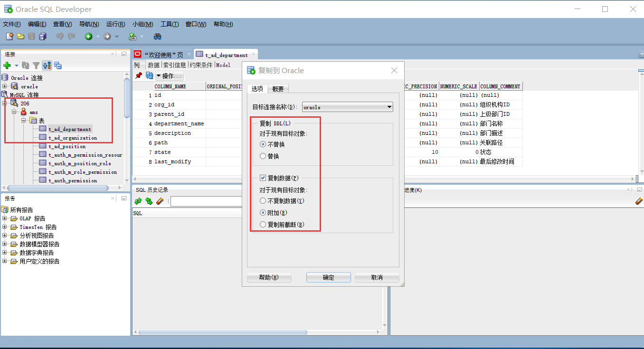Minimize the Connections panel
This screenshot has width=644, height=349.
(x=123, y=54)
